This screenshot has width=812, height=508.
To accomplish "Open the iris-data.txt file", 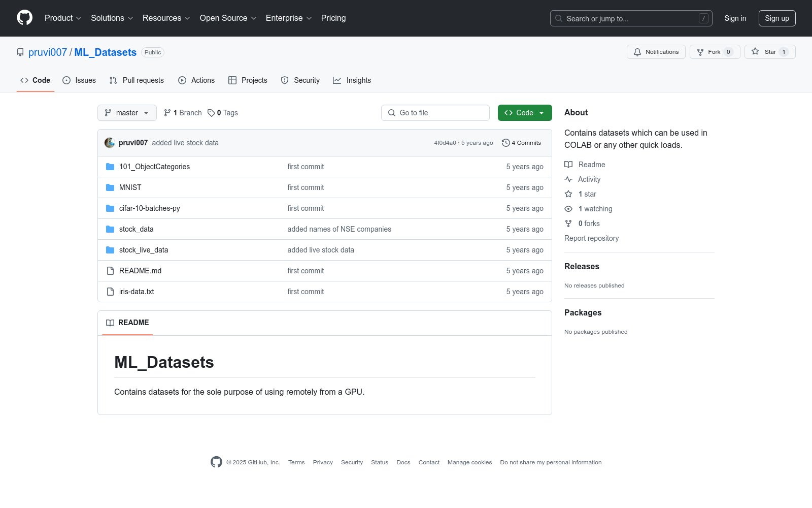I will click(x=137, y=292).
